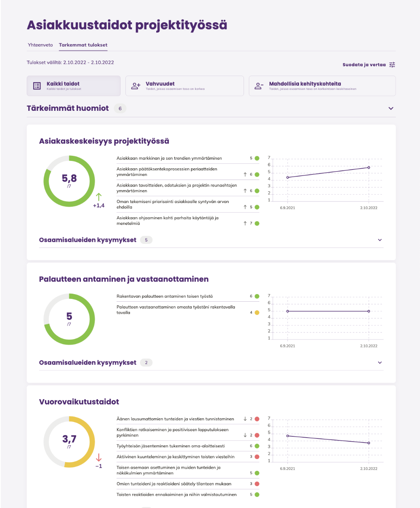420x508 pixels.
Task: Click red dot on Omien tunteideni row
Action: point(257,484)
